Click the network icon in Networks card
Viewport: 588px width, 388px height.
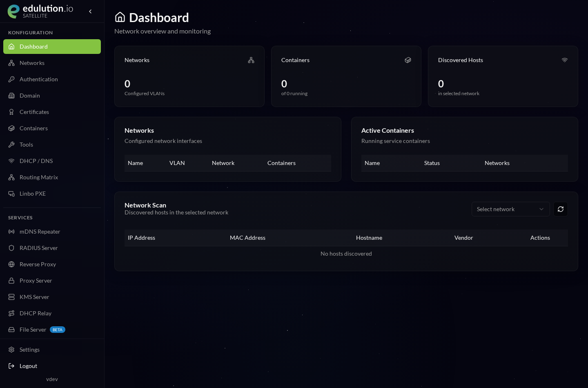tap(251, 60)
